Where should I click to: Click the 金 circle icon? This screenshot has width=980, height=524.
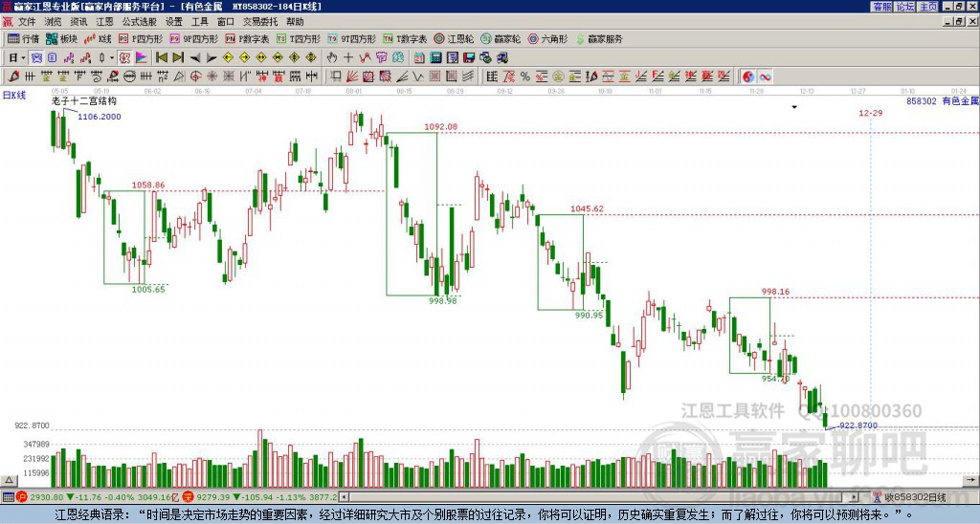pyautogui.click(x=558, y=76)
